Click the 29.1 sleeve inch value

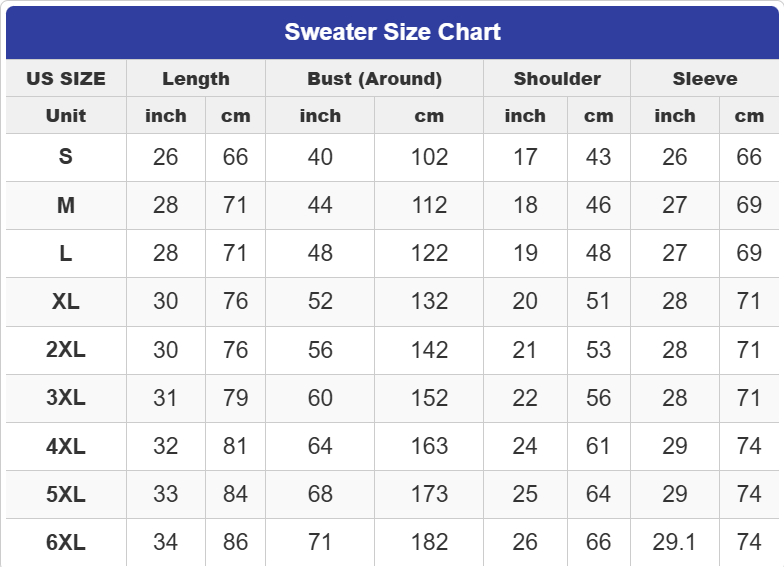pos(675,543)
